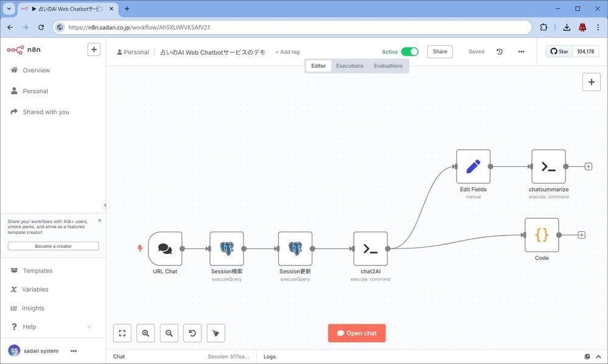The width and height of the screenshot is (608, 364).
Task: Click the zoom to fit icon
Action: [122, 334]
